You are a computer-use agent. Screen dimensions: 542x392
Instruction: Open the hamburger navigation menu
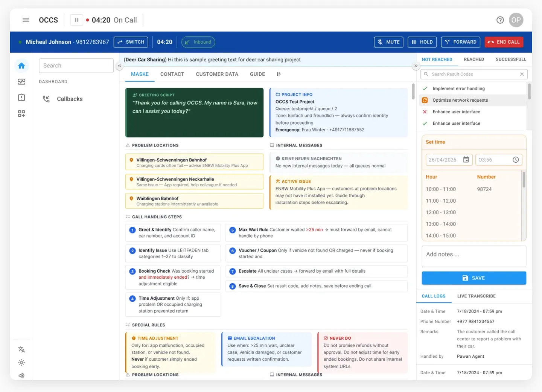26,20
